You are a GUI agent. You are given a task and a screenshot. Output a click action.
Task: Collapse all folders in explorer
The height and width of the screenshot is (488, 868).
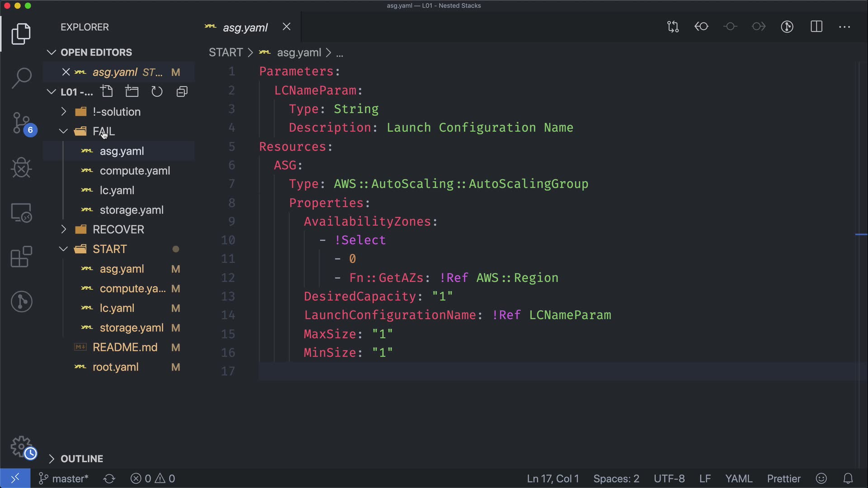[x=182, y=92]
